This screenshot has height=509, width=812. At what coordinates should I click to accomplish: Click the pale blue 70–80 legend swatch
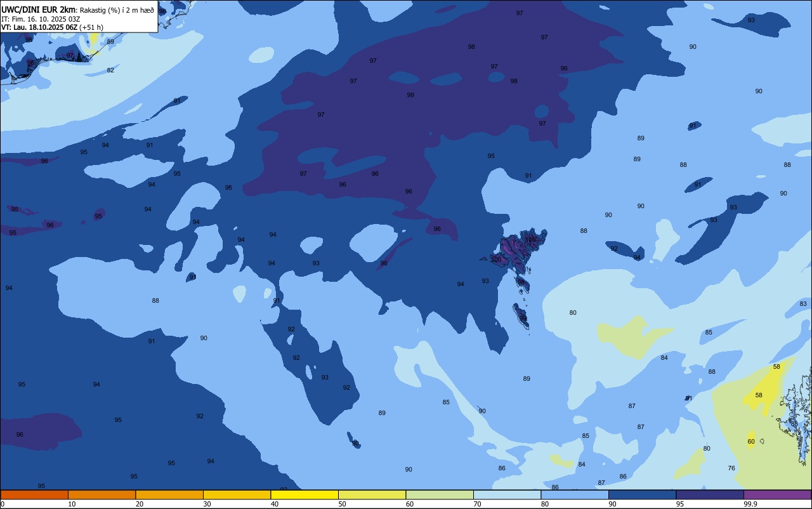click(x=507, y=494)
